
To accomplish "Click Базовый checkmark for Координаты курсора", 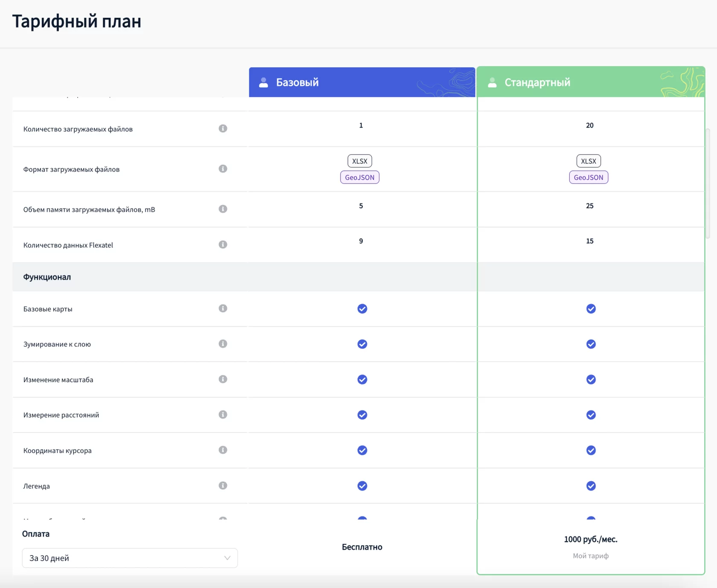I will coord(362,451).
